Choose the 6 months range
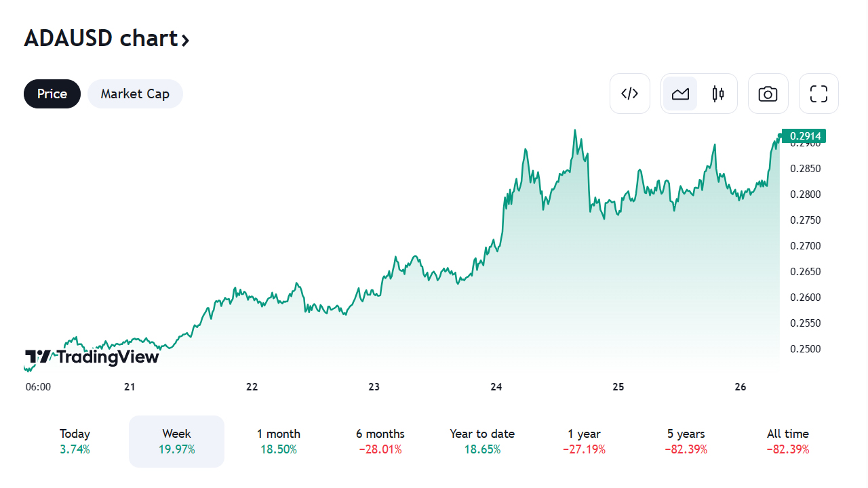Screen dimensions: 868x488 pos(380,441)
